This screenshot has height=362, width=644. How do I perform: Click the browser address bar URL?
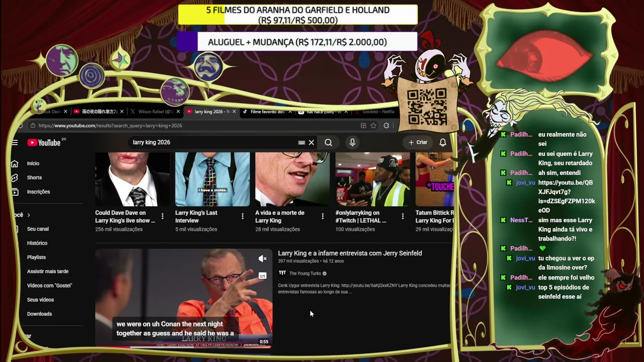(x=110, y=126)
